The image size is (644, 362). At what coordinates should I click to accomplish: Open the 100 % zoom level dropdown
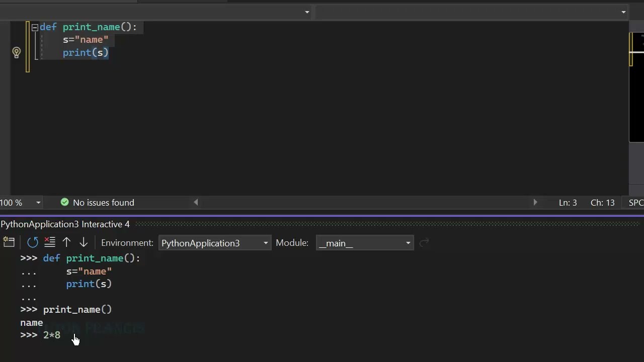pos(38,203)
